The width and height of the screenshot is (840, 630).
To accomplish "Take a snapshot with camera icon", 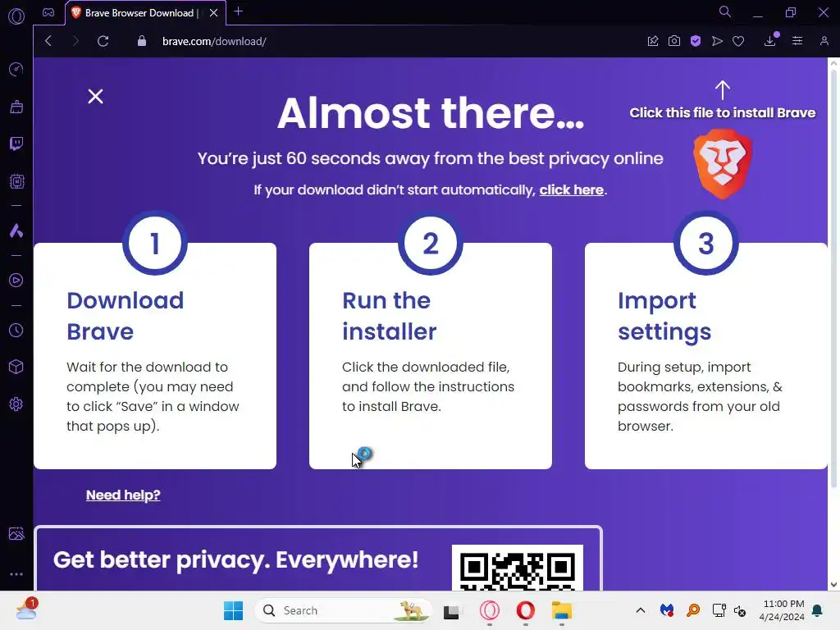I will (x=674, y=41).
